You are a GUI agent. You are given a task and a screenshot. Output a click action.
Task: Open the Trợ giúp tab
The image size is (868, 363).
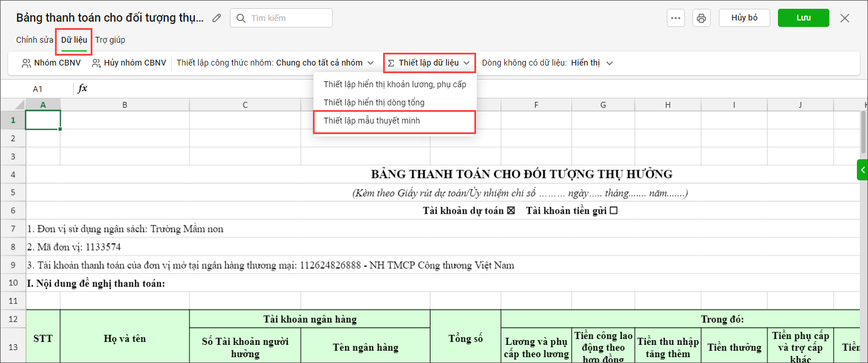pos(110,40)
